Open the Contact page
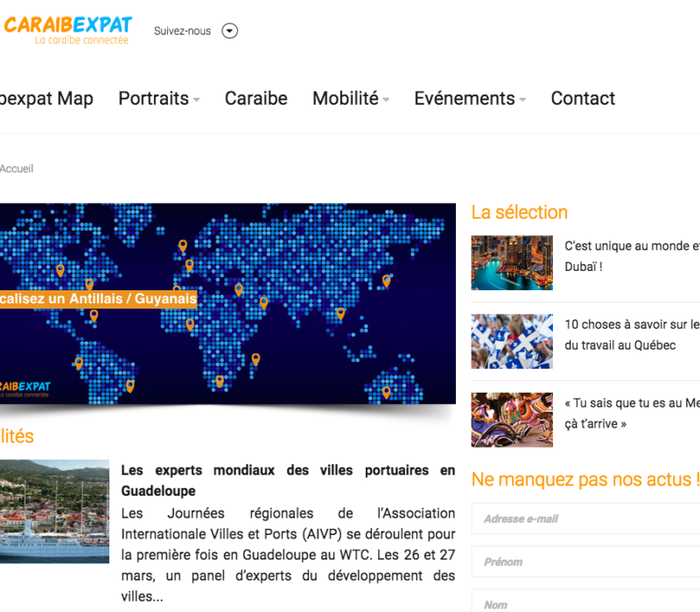Screen dimensions: 700x612 tap(583, 99)
